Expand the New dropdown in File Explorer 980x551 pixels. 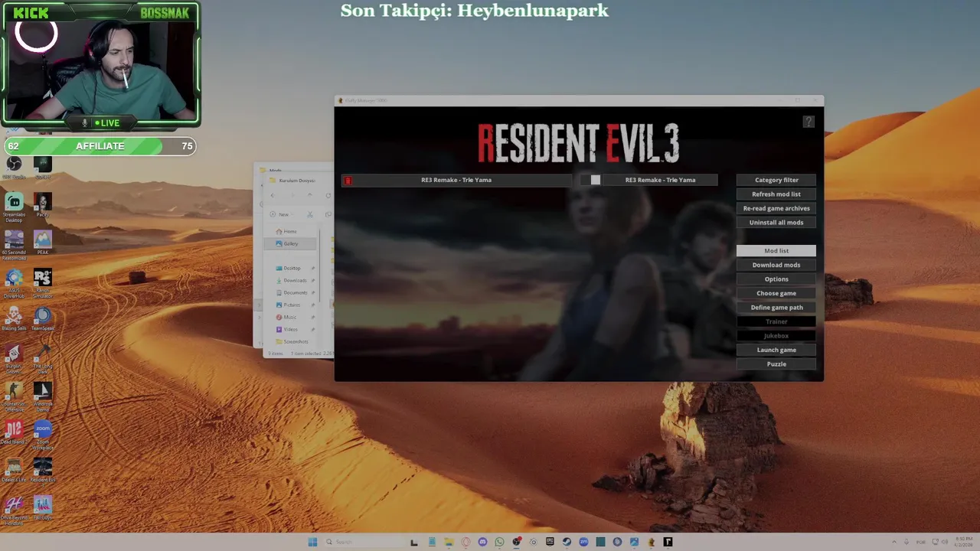(281, 214)
